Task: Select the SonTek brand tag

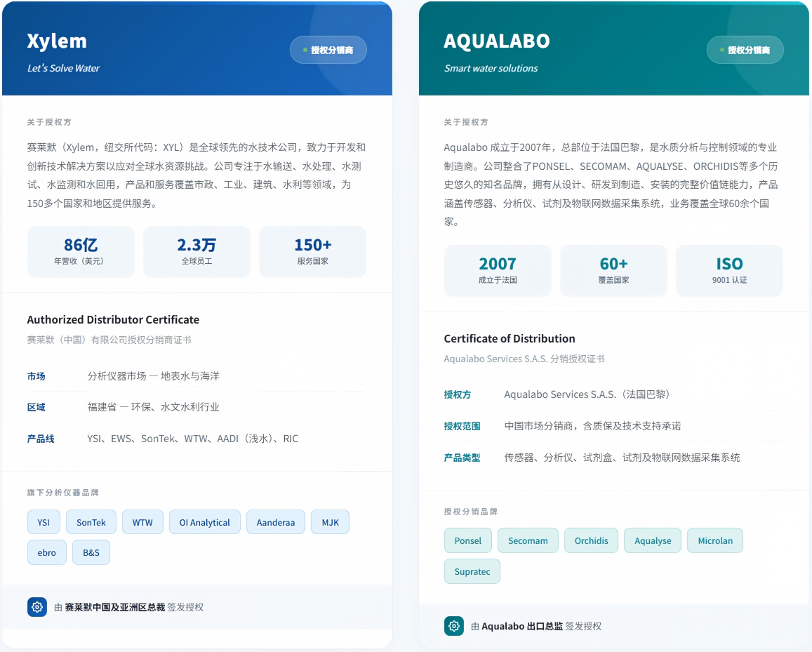Action: pyautogui.click(x=91, y=522)
